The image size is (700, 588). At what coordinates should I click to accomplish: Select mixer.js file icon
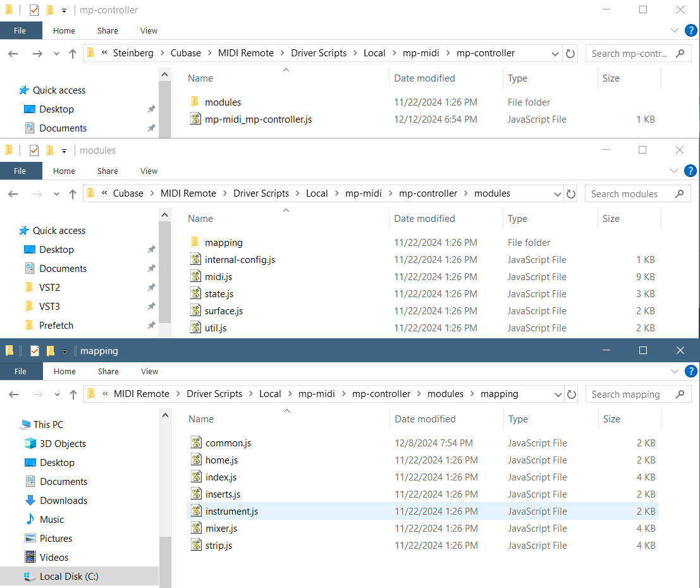(x=197, y=528)
